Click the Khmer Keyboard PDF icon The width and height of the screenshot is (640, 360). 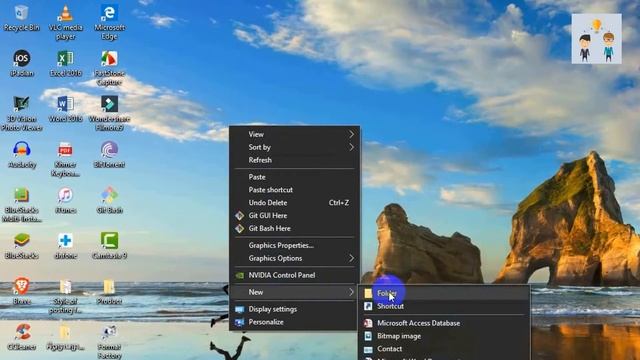coord(65,159)
